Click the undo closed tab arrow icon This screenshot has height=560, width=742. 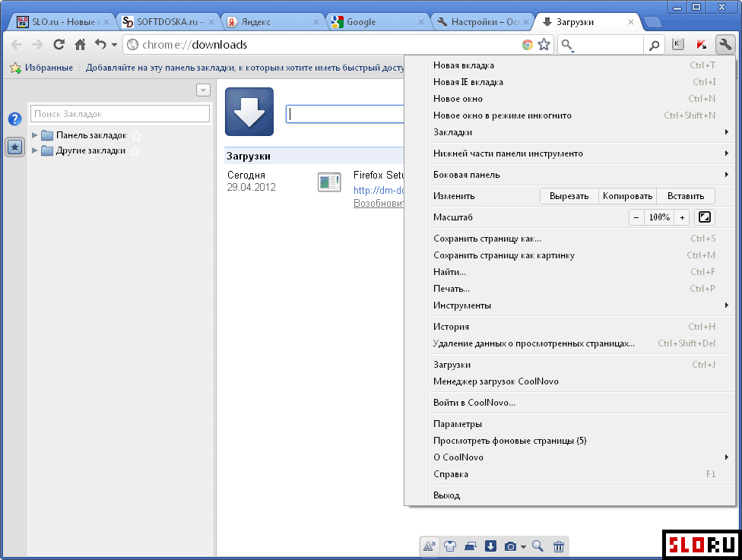[x=100, y=45]
